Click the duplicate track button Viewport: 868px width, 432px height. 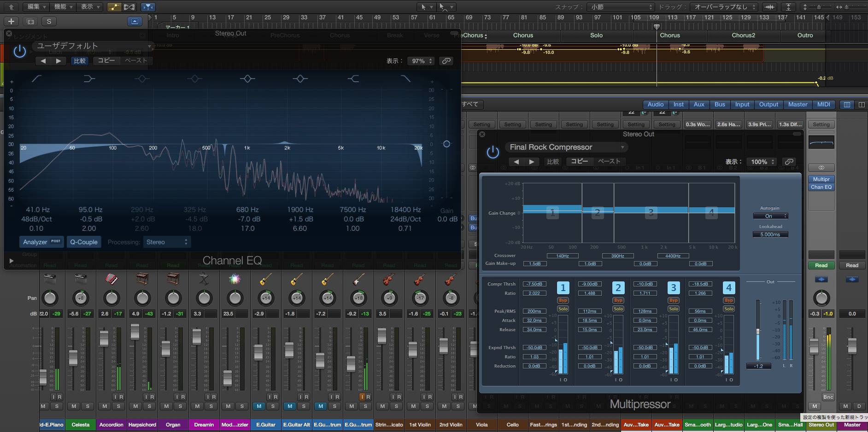(30, 21)
